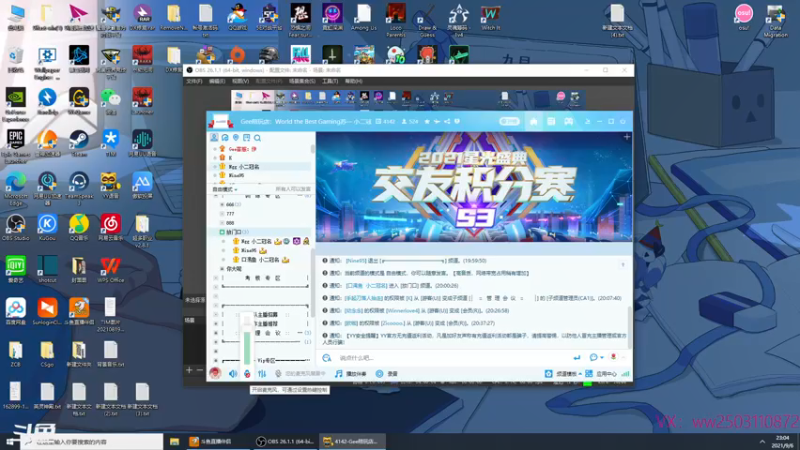Click the emoji icon beside chat input

pyautogui.click(x=327, y=358)
